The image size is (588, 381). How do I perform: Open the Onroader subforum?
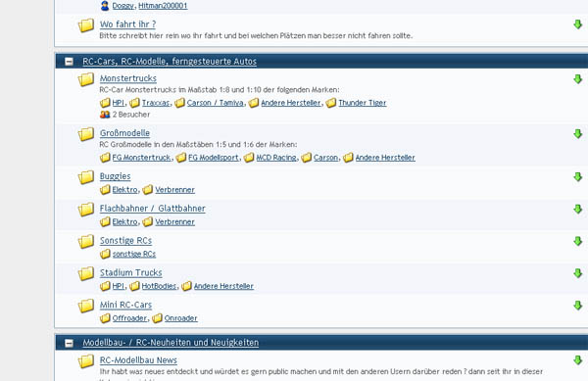(180, 319)
